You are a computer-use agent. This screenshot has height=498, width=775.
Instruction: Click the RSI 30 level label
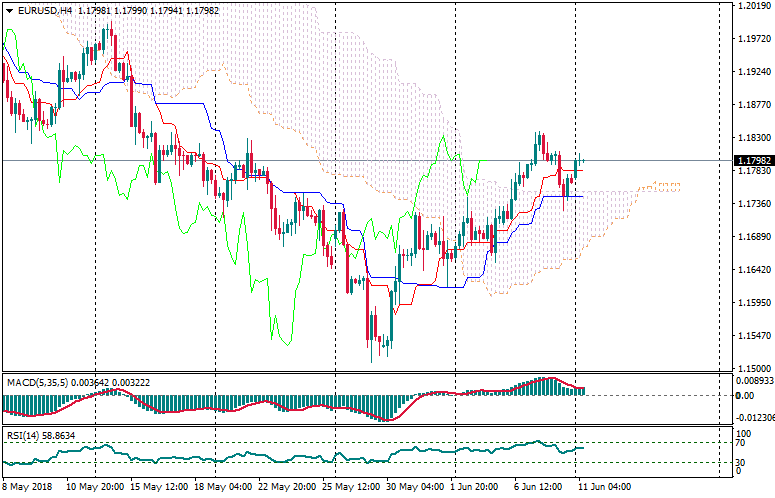point(740,462)
